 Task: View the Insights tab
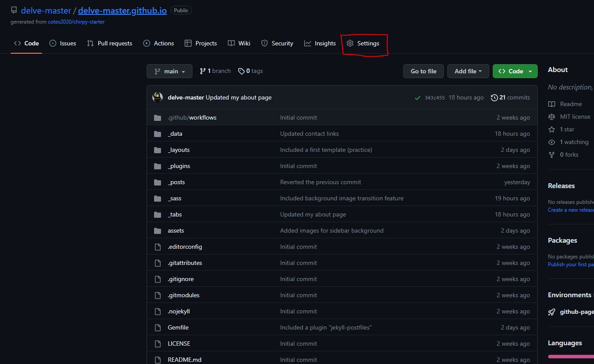[320, 43]
